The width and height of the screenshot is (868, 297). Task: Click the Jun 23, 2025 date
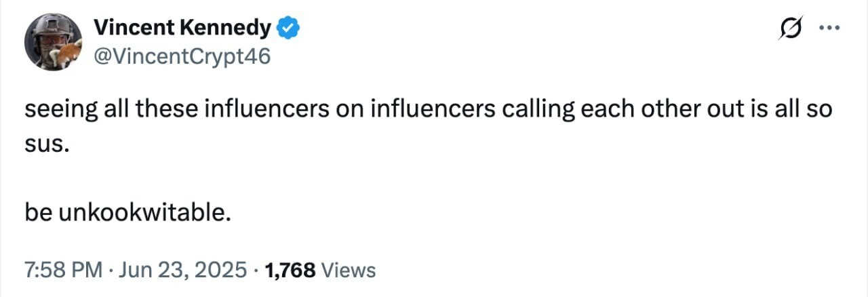[182, 270]
